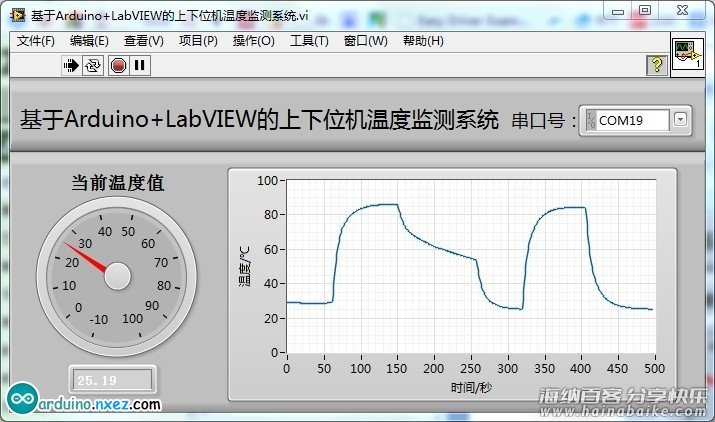Pause the running VI
Viewport: 715px width, 422px height.
(x=140, y=66)
